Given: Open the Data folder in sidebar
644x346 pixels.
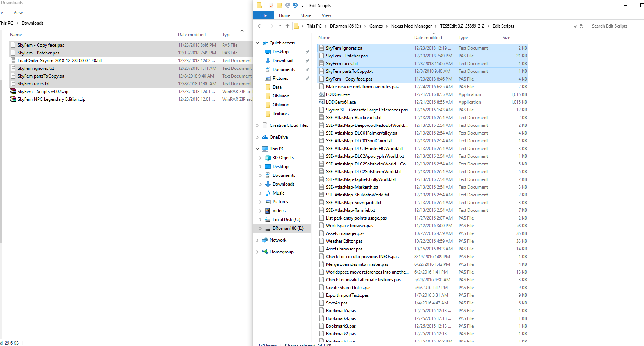Looking at the screenshot, I should coord(277,87).
